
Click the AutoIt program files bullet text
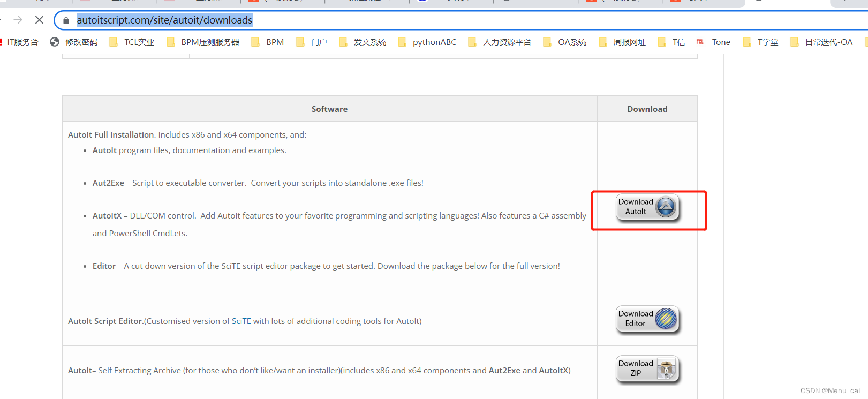tap(190, 150)
